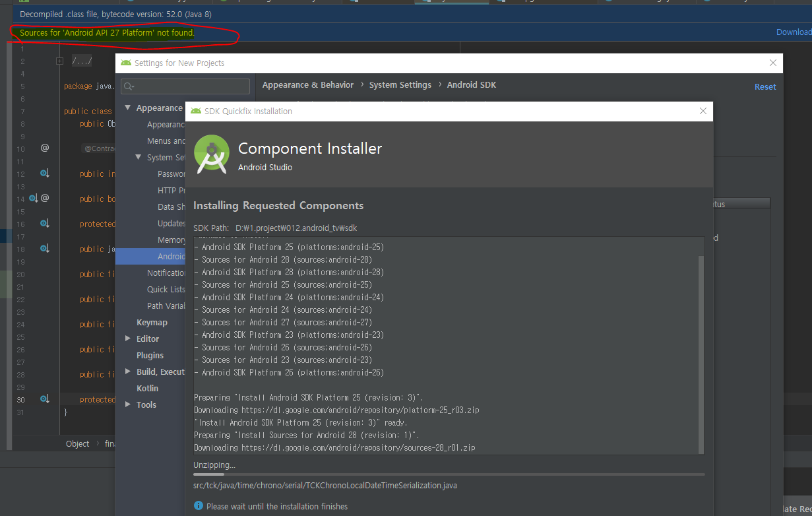Click 'Appearance & Behavior' in the Settings breadcrumb
The image size is (812, 516).
click(308, 85)
